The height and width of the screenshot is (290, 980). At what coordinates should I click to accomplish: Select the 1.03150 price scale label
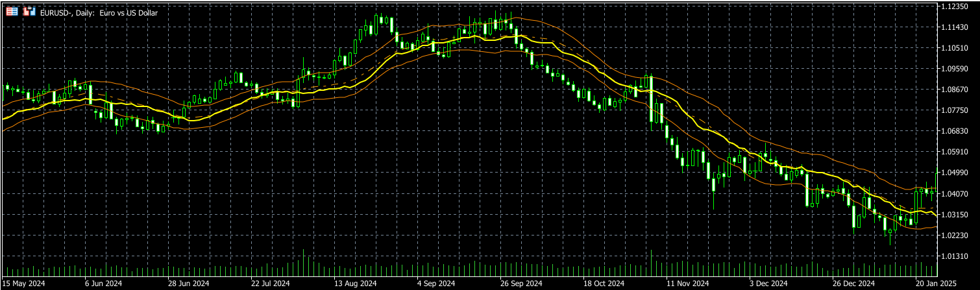(958, 215)
